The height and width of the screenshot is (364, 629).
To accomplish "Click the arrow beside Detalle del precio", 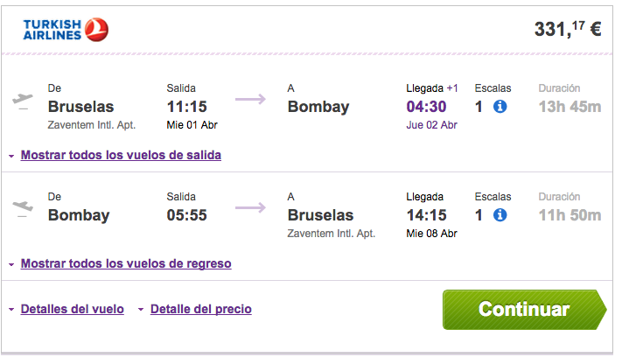I will 141,310.
